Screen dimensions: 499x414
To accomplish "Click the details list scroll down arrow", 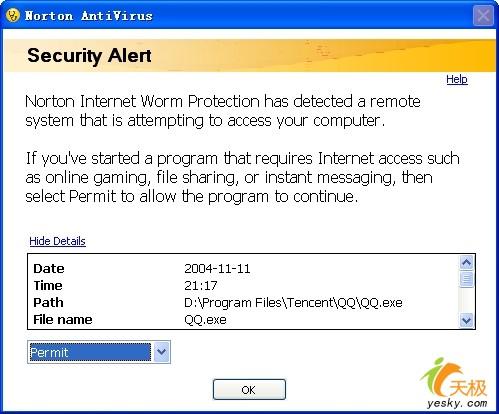I will point(466,321).
